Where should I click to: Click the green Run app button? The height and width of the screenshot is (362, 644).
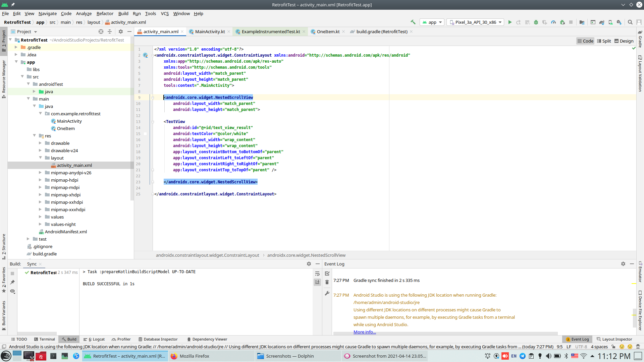click(x=510, y=22)
